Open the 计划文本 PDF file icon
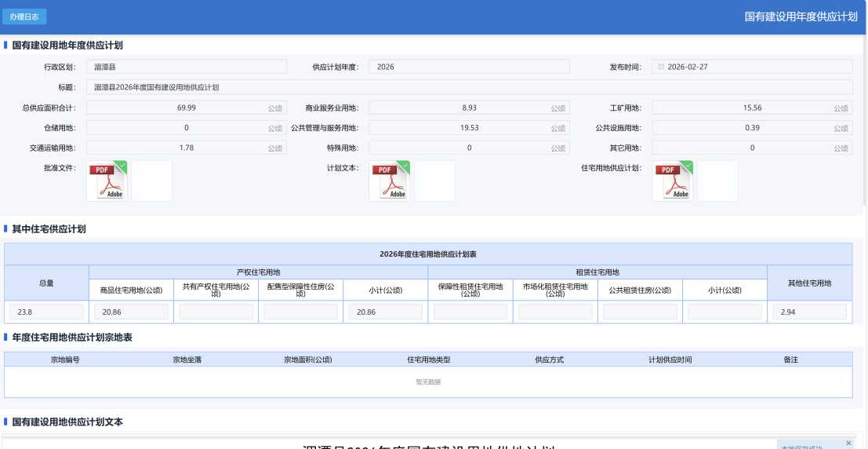The width and height of the screenshot is (868, 449). pyautogui.click(x=390, y=181)
